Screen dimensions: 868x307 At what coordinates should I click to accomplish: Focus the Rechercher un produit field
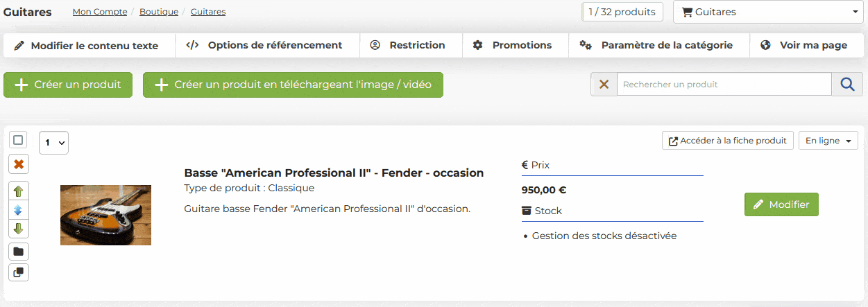(724, 85)
